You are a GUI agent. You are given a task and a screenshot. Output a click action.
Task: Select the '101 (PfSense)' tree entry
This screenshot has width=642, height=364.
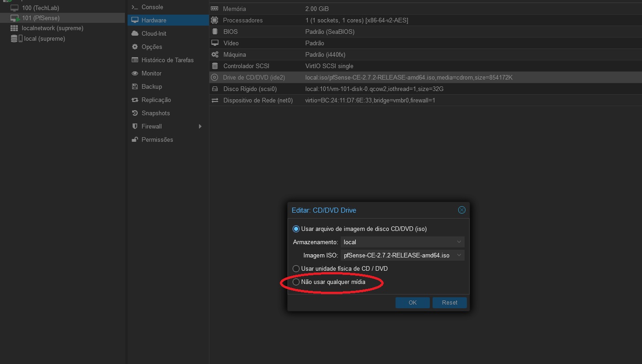pos(41,18)
